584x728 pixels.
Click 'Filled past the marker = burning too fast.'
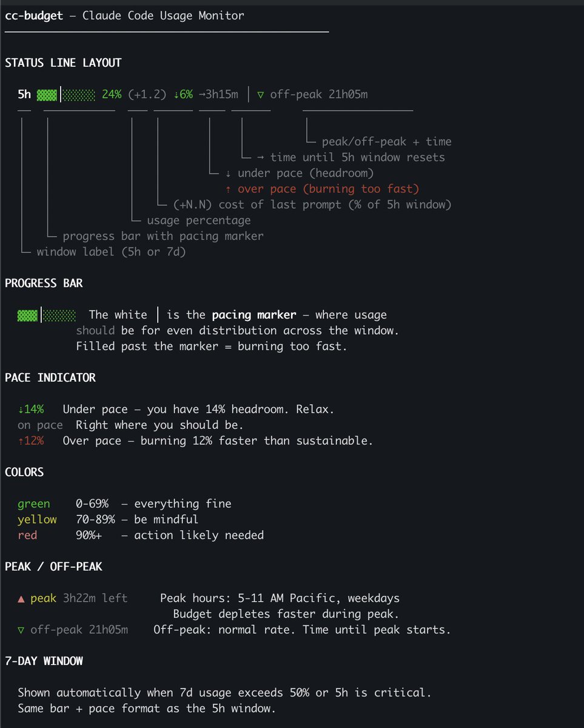tap(212, 346)
